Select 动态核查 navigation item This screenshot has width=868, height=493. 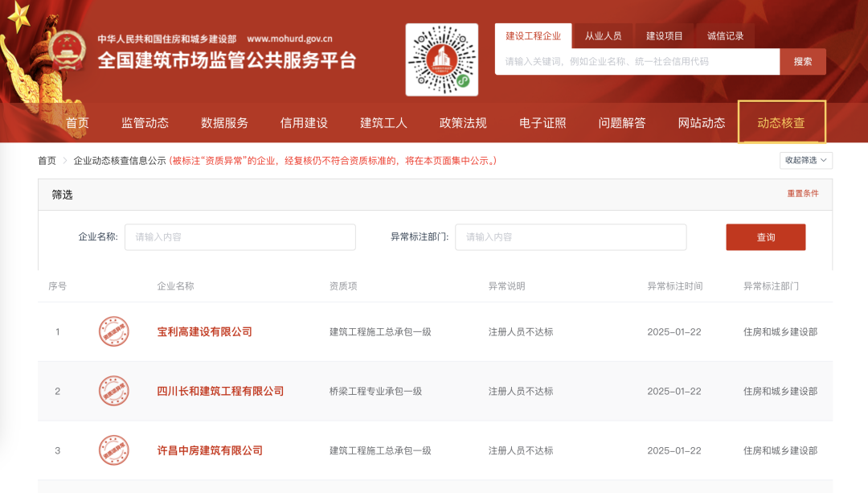point(781,123)
